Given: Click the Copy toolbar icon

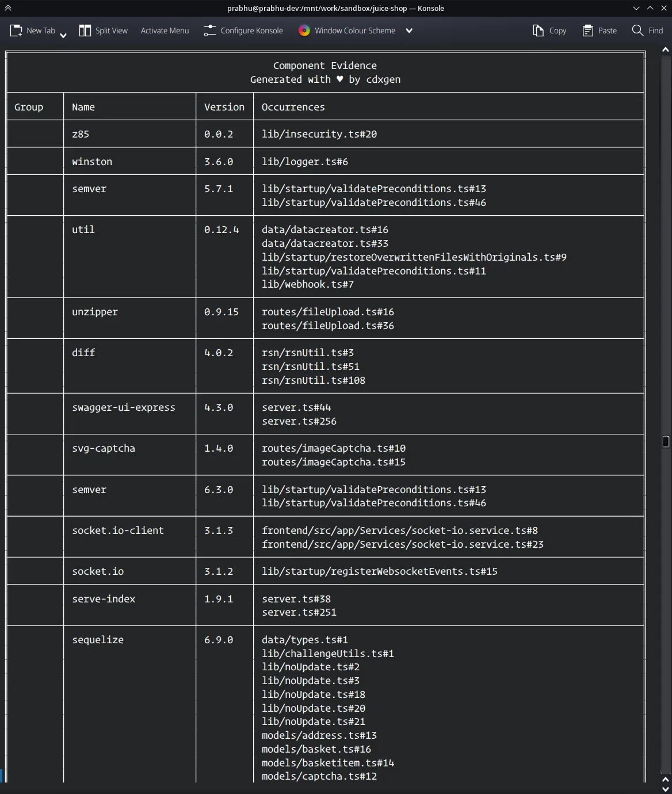Looking at the screenshot, I should 539,30.
